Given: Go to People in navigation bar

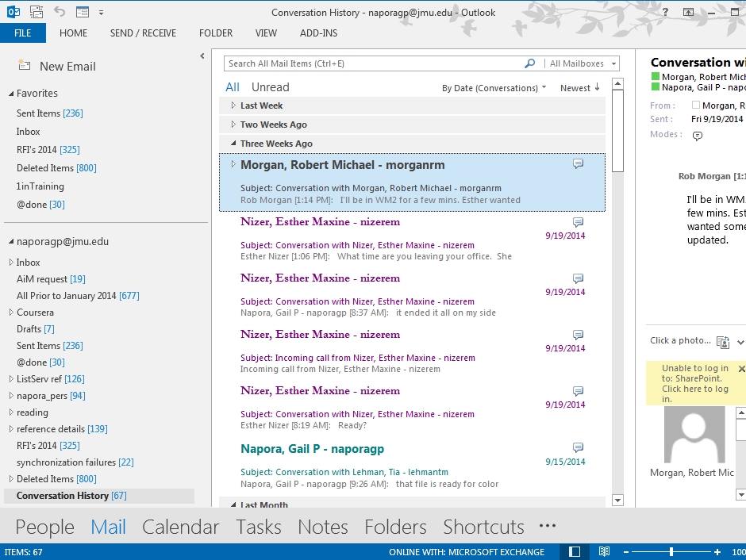Looking at the screenshot, I should pos(44,527).
